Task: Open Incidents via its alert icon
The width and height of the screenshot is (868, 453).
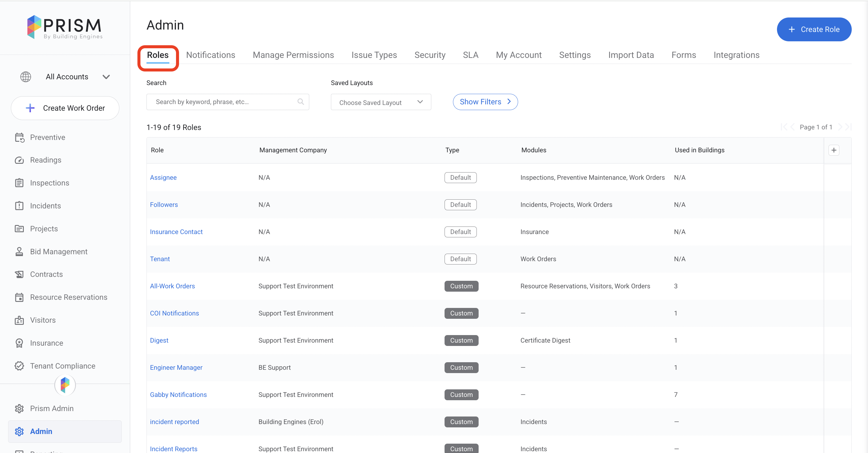Action: pos(19,206)
